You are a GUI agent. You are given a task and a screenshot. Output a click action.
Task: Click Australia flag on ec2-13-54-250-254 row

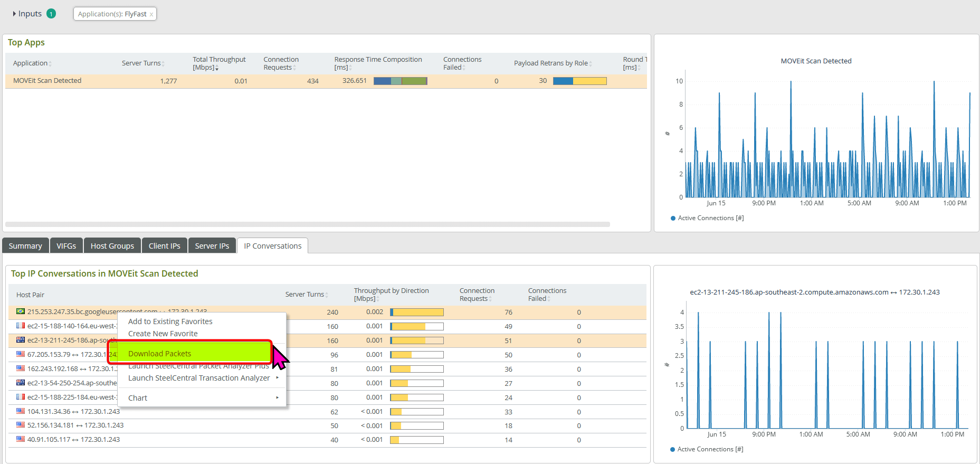click(21, 383)
